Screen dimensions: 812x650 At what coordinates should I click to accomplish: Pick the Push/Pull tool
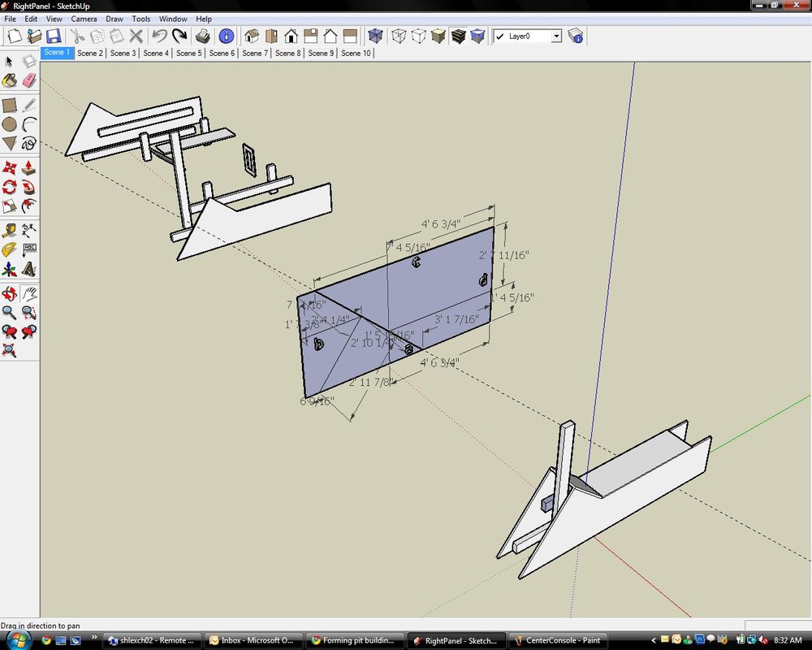29,167
